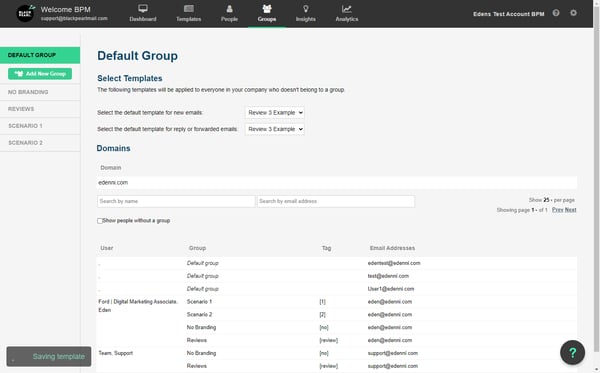600x373 pixels.
Task: Open default template for reply emails dropdown
Action: tap(275, 129)
